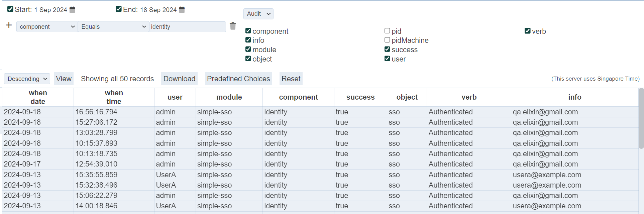The image size is (644, 214).
Task: Download the audit records
Action: [x=179, y=79]
